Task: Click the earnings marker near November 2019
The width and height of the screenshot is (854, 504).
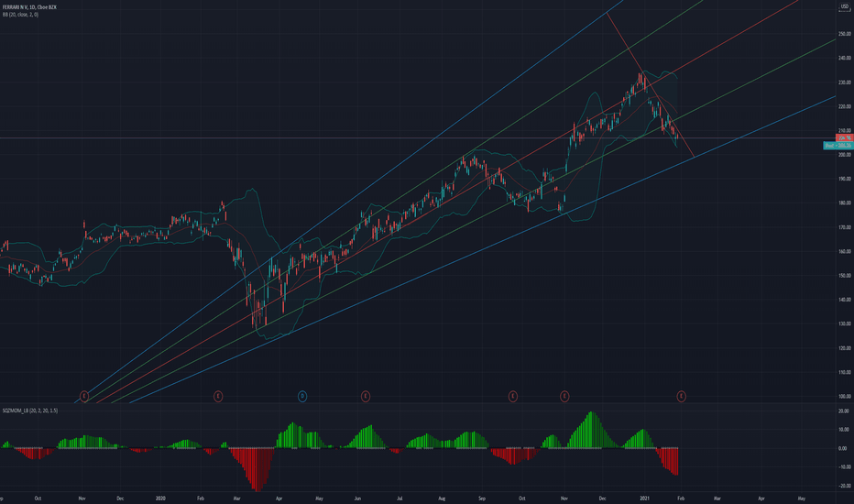Action: (x=84, y=396)
